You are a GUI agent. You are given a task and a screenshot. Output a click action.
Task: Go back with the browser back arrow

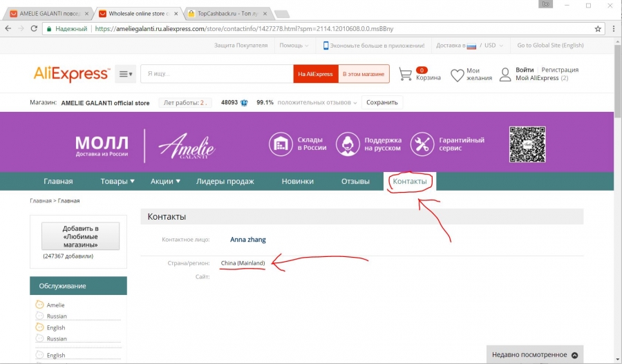click(x=8, y=28)
